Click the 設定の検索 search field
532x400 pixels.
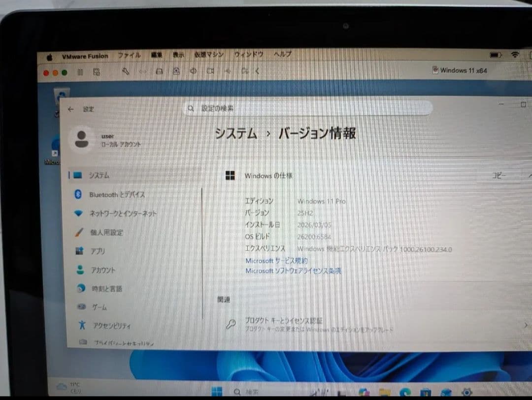click(308, 108)
